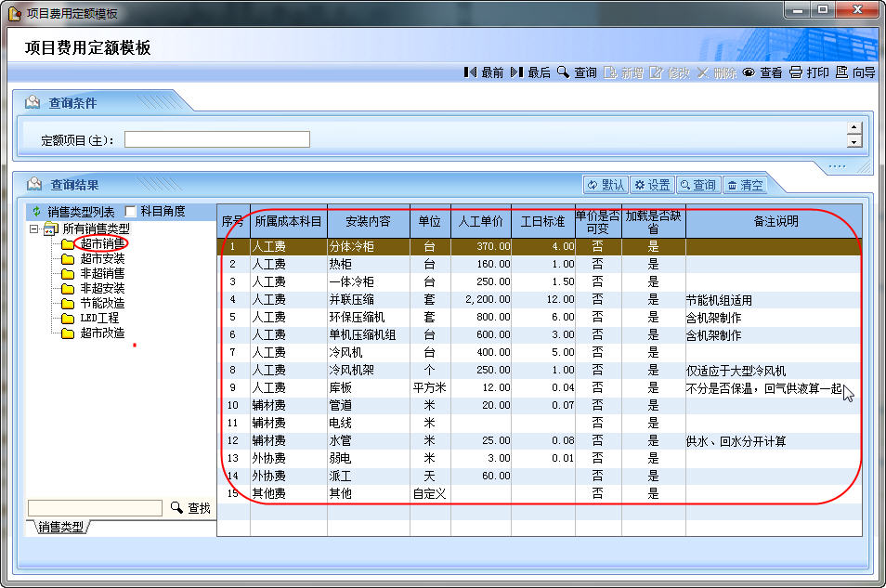Click the query condition spinner up arrow

(x=854, y=129)
